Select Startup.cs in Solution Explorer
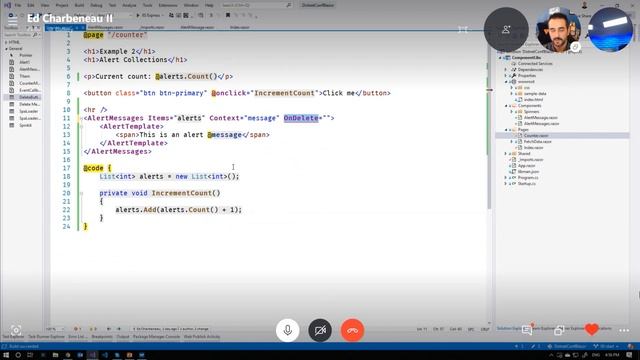This screenshot has width=640, height=360. tap(527, 184)
